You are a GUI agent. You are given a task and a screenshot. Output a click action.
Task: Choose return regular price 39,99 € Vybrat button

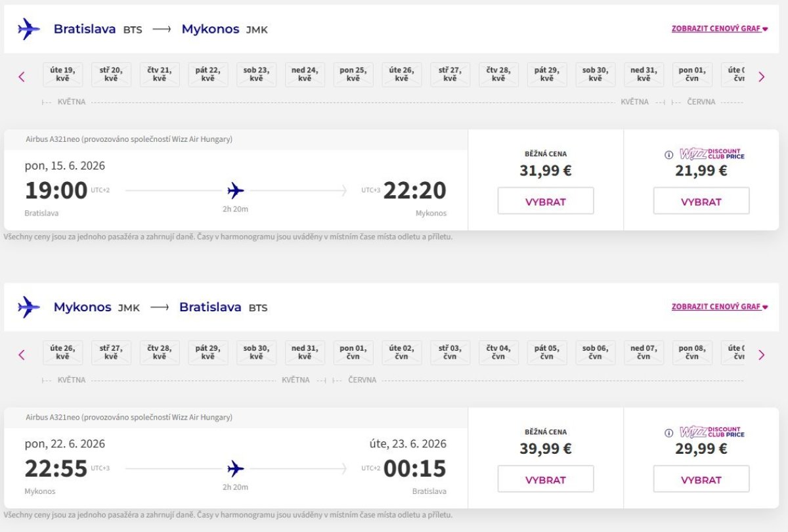tap(545, 479)
